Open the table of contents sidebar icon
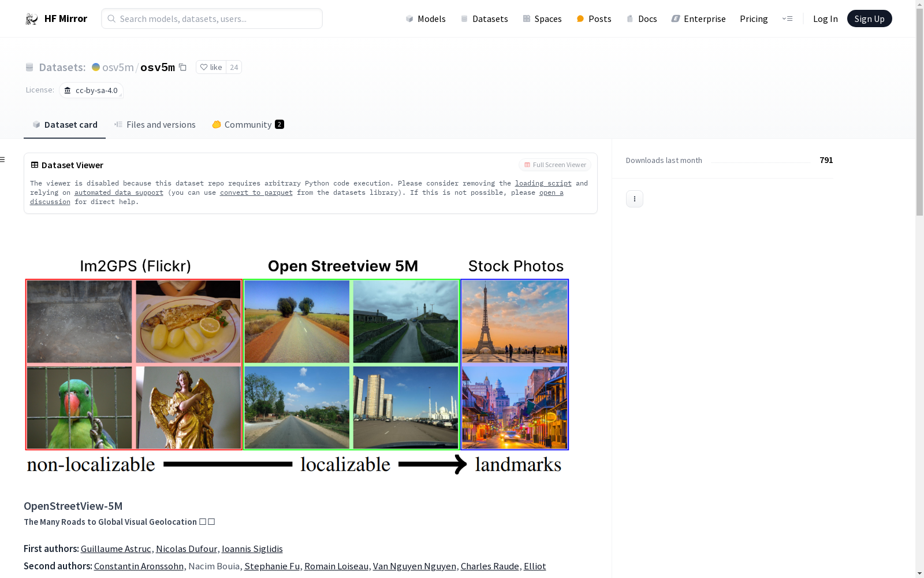The width and height of the screenshot is (924, 578). 2,160
